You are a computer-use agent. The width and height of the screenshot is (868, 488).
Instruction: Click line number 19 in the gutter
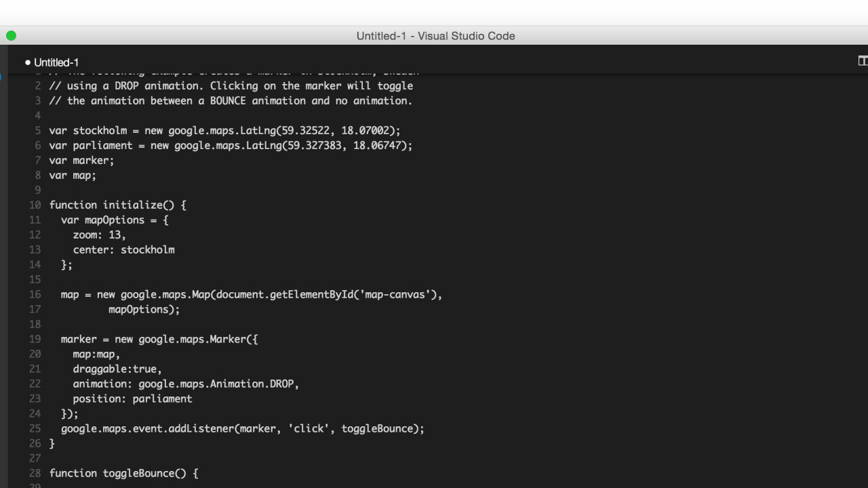coord(35,340)
